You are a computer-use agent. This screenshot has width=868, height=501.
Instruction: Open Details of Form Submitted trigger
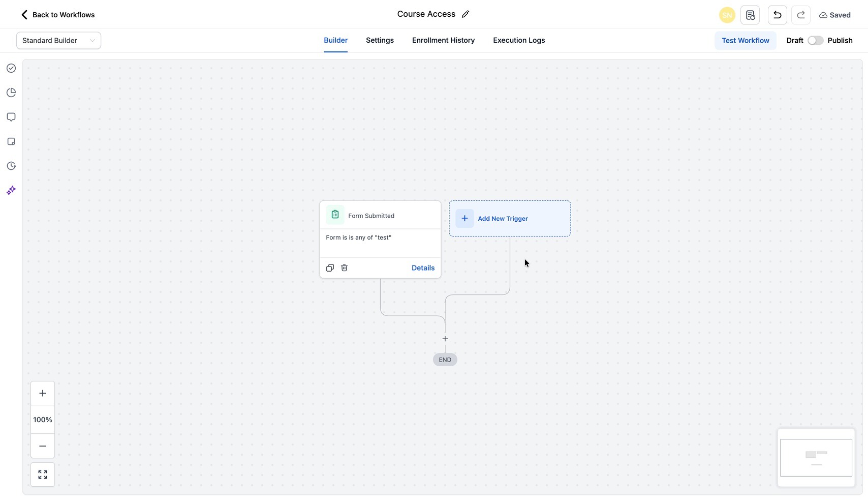(x=423, y=268)
